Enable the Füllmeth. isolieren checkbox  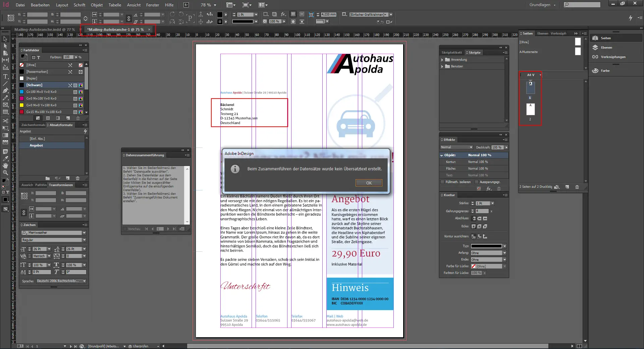[442, 182]
